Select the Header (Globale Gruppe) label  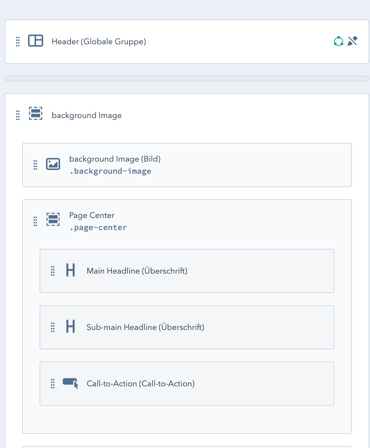pyautogui.click(x=99, y=42)
